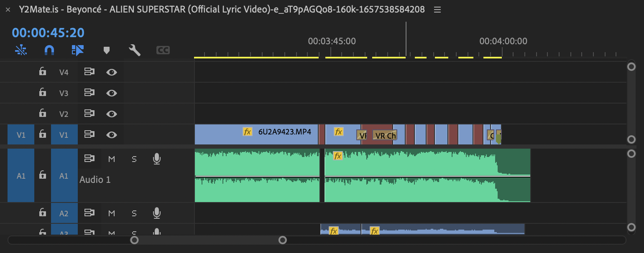644x253 pixels.
Task: Click time ruler at 00:04:00:00
Action: [503, 41]
